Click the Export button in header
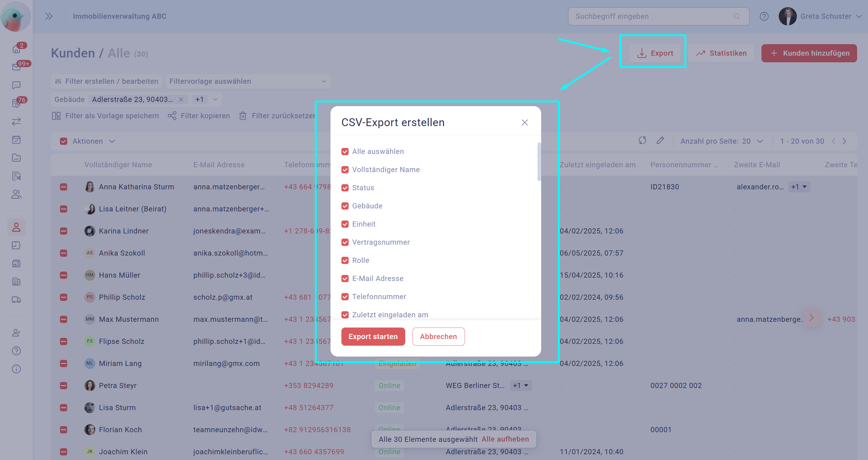Image resolution: width=868 pixels, height=460 pixels. point(655,53)
